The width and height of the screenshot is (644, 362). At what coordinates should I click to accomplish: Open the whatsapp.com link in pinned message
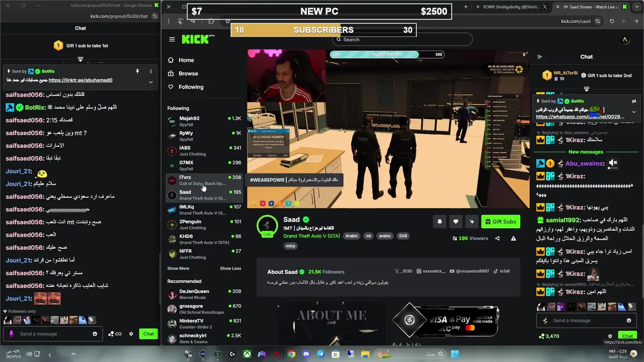(x=580, y=117)
